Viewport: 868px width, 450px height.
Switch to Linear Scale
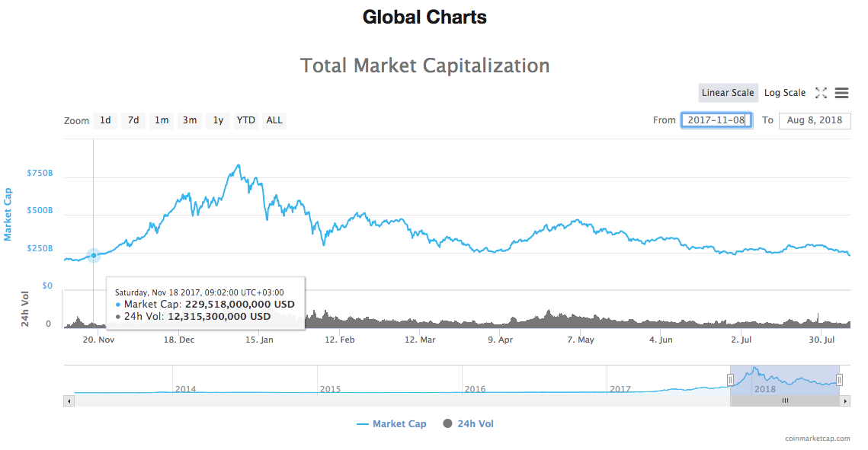728,92
